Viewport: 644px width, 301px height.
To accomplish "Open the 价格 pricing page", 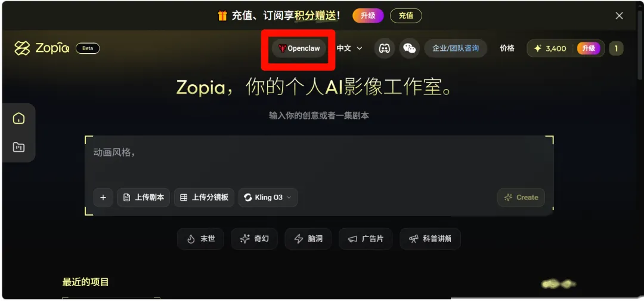I will [507, 48].
